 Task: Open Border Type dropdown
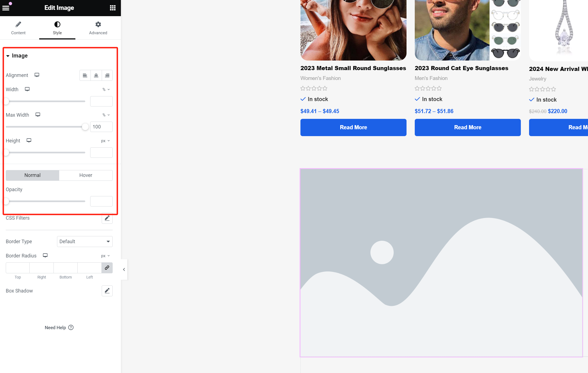(85, 242)
